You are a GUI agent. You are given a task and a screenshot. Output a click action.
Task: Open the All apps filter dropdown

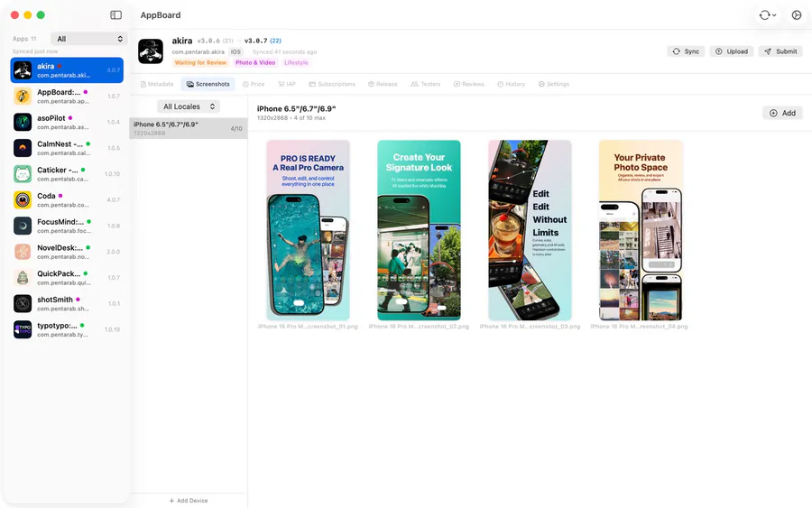[89, 39]
